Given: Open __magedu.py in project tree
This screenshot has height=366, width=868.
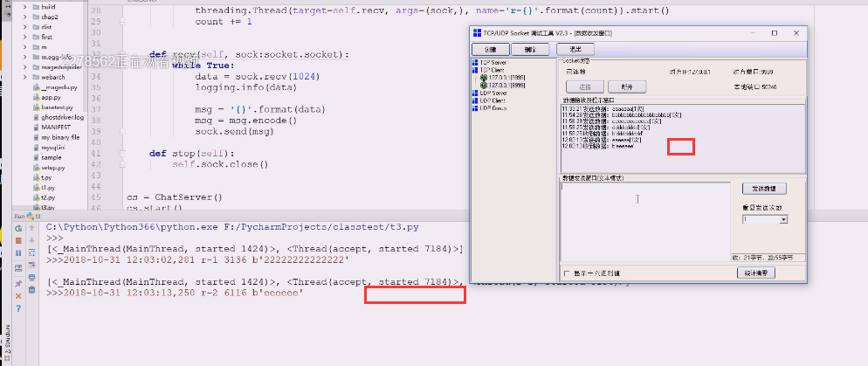Looking at the screenshot, I should [x=54, y=87].
